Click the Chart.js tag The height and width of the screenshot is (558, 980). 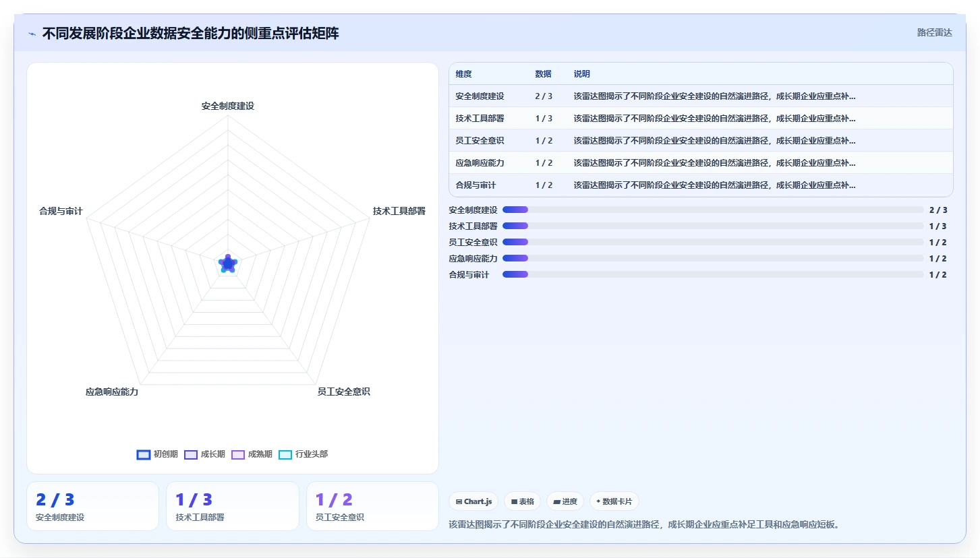473,501
